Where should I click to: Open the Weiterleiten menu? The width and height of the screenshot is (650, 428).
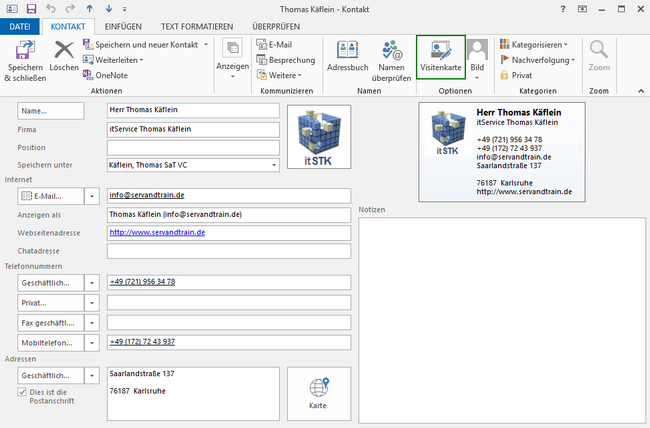point(113,60)
